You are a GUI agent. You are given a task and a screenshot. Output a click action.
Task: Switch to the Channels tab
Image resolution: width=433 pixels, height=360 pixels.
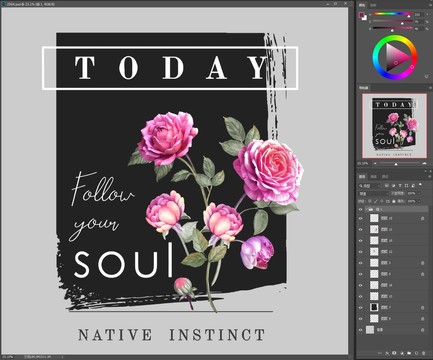click(374, 176)
